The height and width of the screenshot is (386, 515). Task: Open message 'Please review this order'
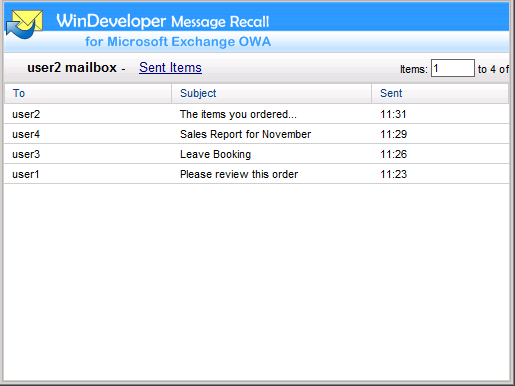click(x=239, y=174)
